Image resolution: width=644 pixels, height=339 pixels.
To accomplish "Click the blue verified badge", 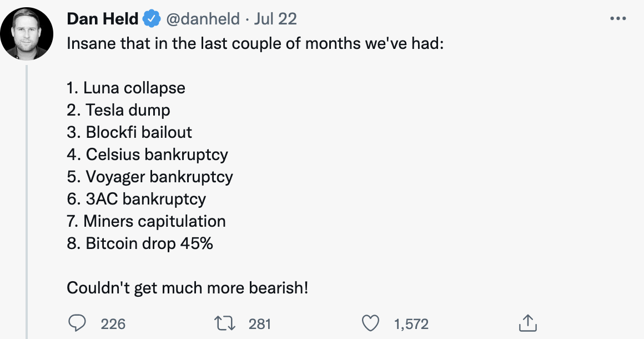I will point(152,19).
